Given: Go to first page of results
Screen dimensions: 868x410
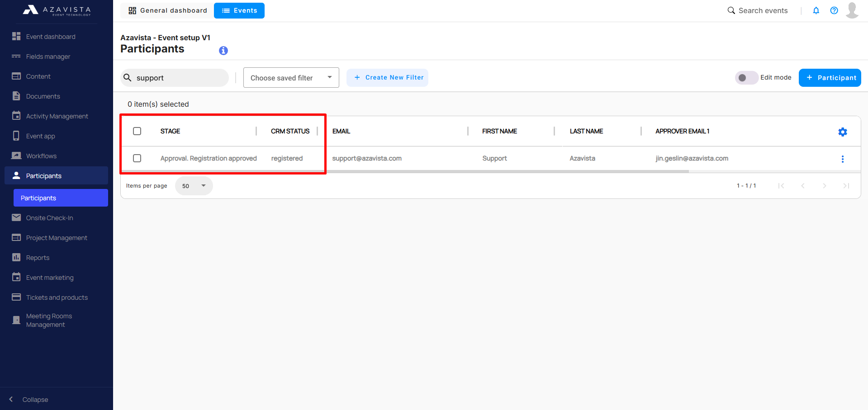Looking at the screenshot, I should point(781,186).
